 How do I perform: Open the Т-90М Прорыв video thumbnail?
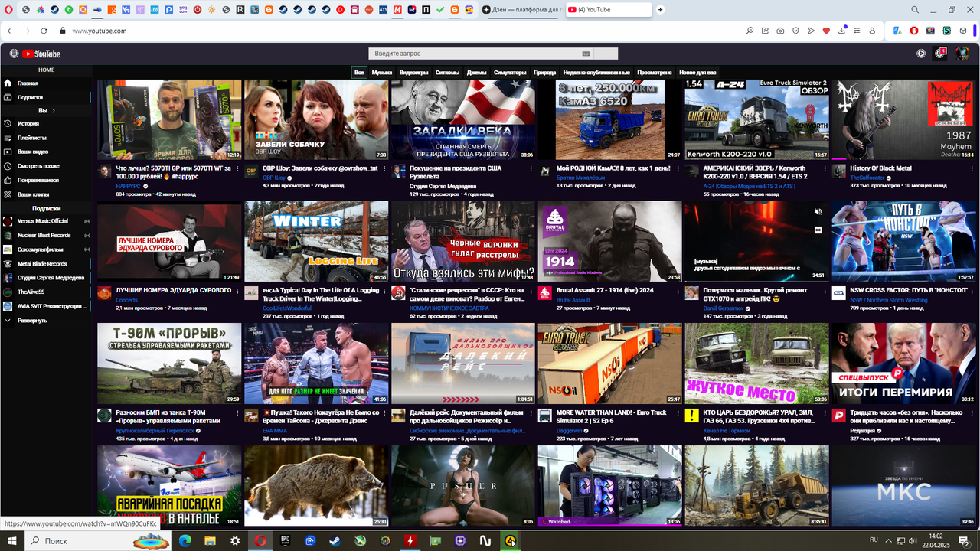click(169, 364)
